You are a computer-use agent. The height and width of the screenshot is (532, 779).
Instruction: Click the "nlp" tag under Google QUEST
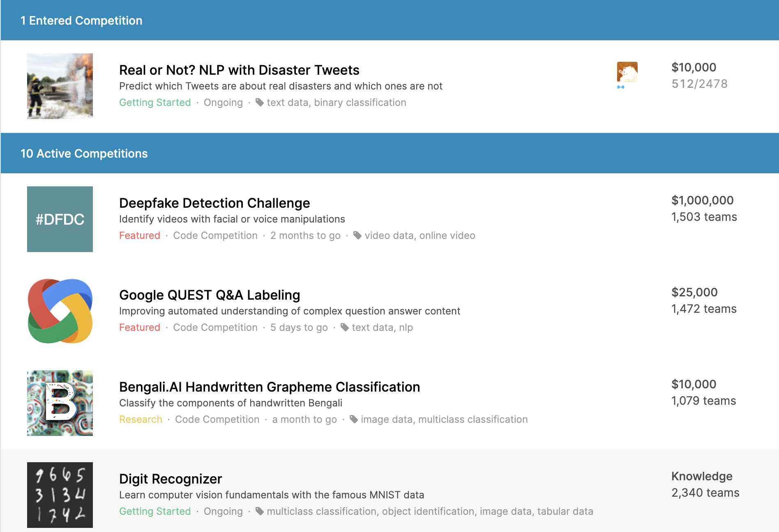tap(406, 328)
